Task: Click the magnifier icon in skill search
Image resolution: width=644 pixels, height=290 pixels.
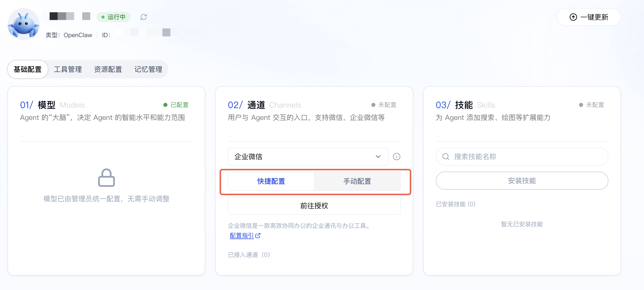Action: [x=446, y=157]
